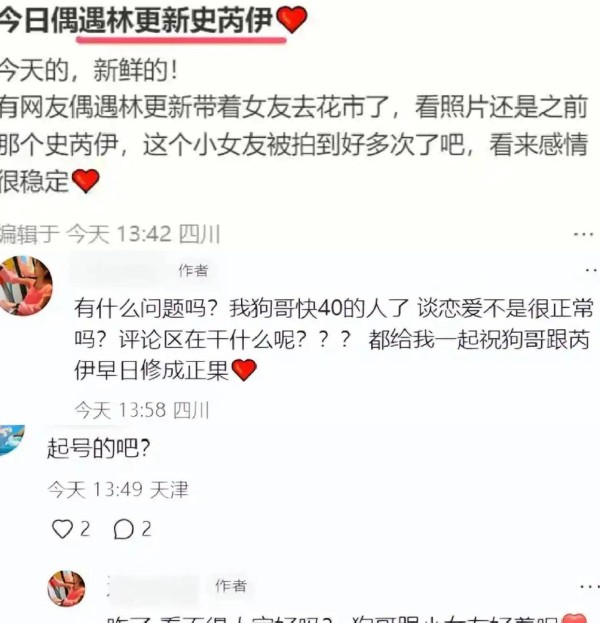Image resolution: width=600 pixels, height=623 pixels.
Task: Tap the blurred username in the author reply
Action: click(x=153, y=587)
